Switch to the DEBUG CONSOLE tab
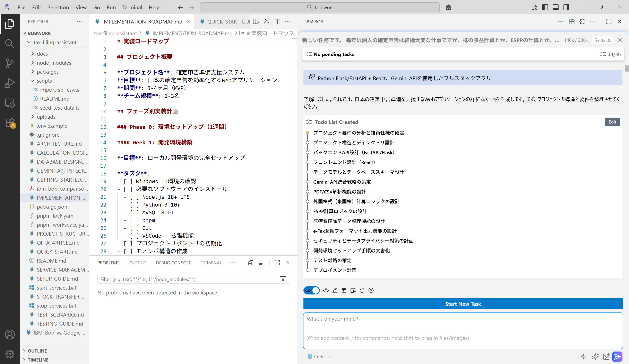This screenshot has width=629, height=364. [173, 263]
